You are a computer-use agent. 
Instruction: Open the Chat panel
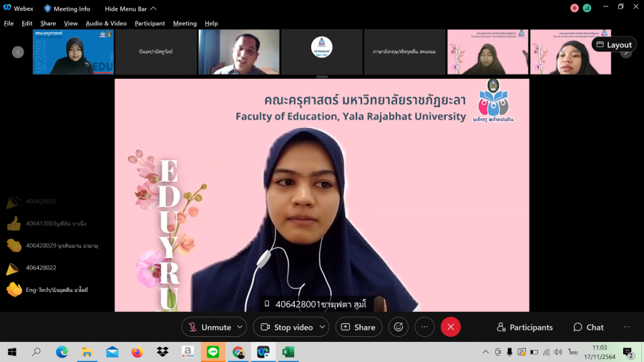click(x=588, y=327)
